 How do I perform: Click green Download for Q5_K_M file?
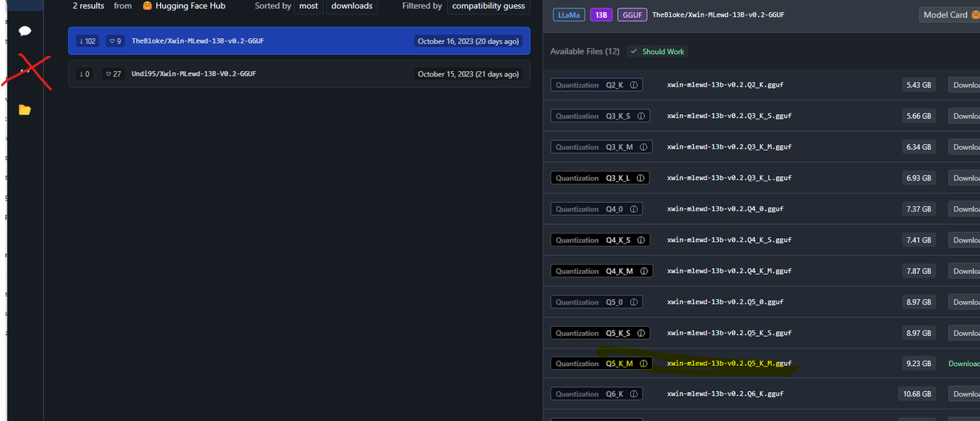pyautogui.click(x=965, y=364)
